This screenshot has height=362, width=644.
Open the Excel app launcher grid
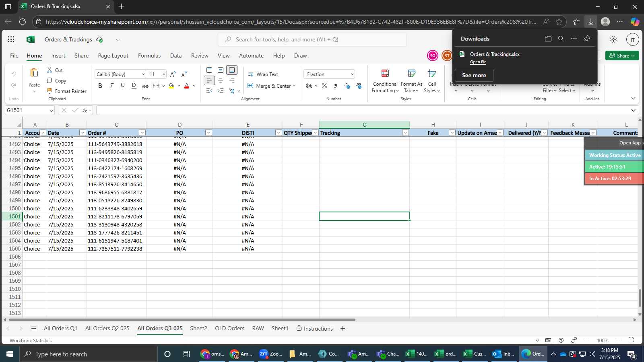(11, 39)
